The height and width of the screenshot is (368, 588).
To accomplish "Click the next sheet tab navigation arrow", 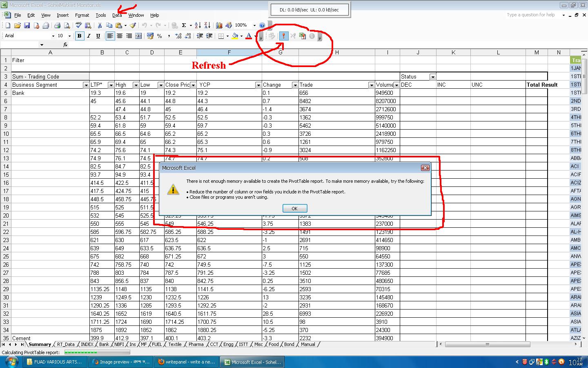I will pos(16,345).
